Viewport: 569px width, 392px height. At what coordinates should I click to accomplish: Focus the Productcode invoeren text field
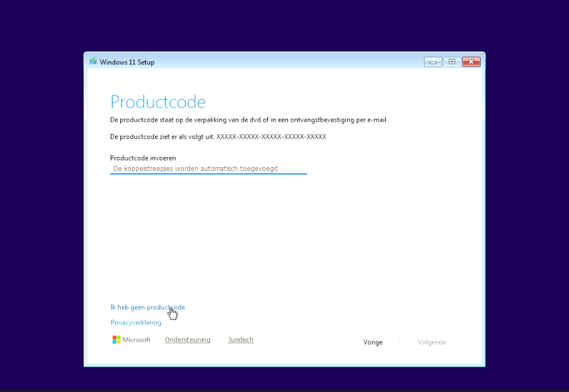pyautogui.click(x=209, y=168)
